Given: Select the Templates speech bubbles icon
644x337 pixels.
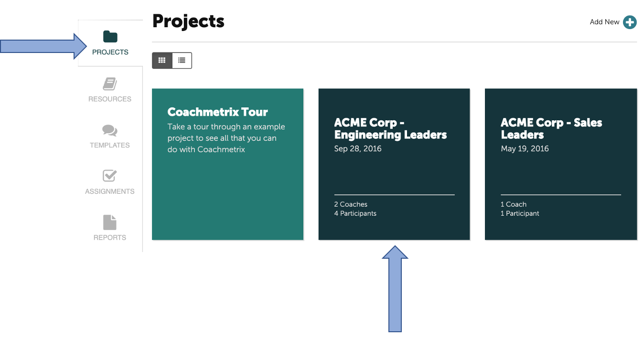Looking at the screenshot, I should click(110, 130).
